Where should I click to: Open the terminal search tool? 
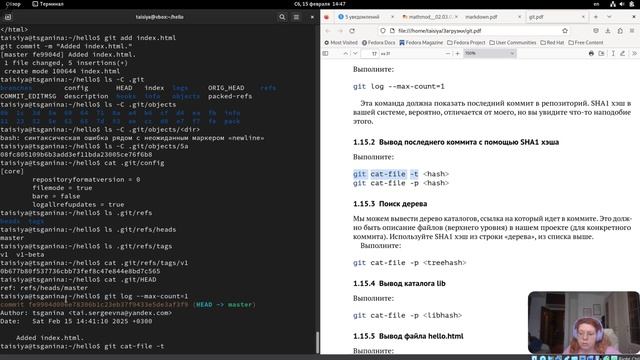(x=282, y=17)
